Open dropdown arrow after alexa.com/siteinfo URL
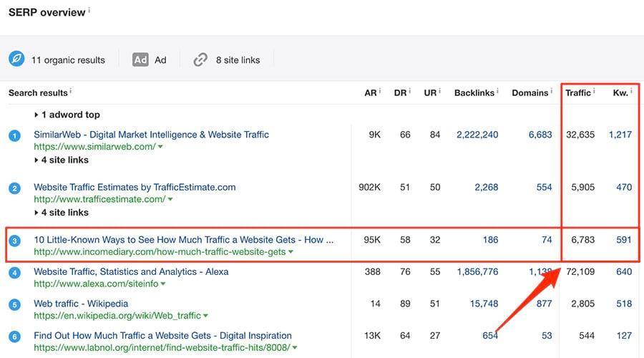Viewport: 644px width, 358px height. tap(163, 284)
